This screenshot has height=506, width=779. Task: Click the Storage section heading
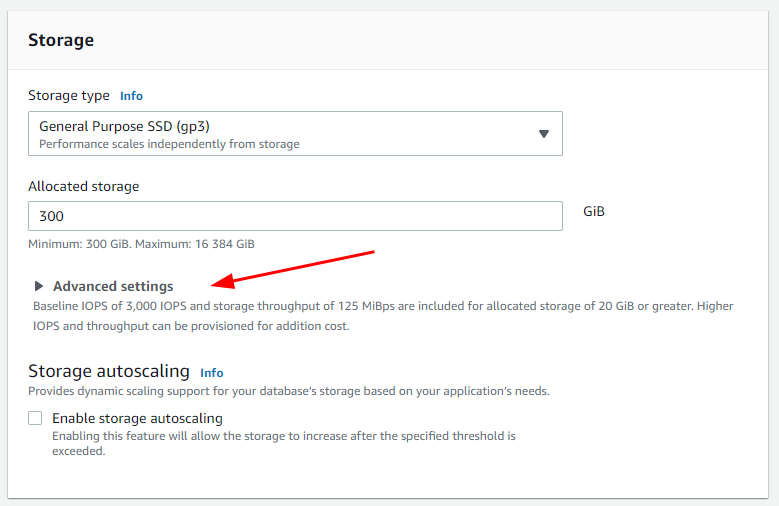(x=61, y=40)
